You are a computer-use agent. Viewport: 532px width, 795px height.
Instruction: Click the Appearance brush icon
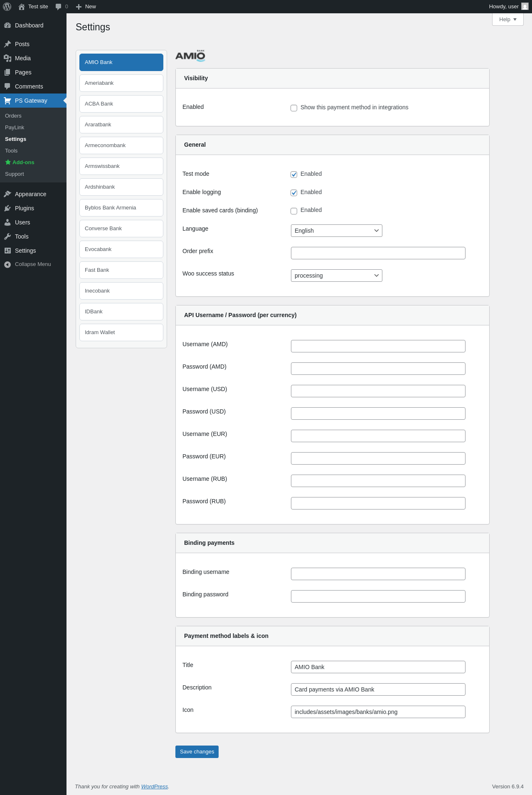[x=7, y=194]
